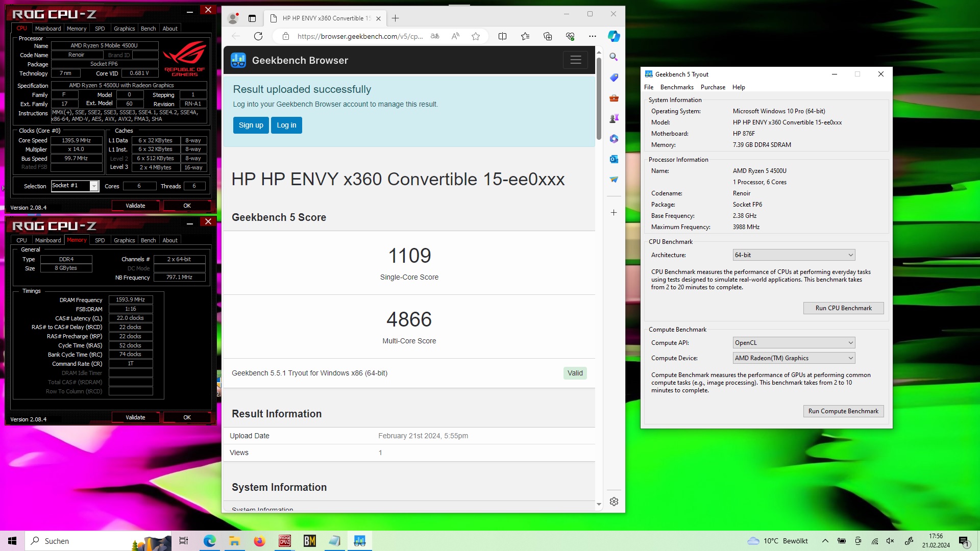The image size is (980, 551).
Task: Show hidden system tray icons chevron
Action: 825,541
